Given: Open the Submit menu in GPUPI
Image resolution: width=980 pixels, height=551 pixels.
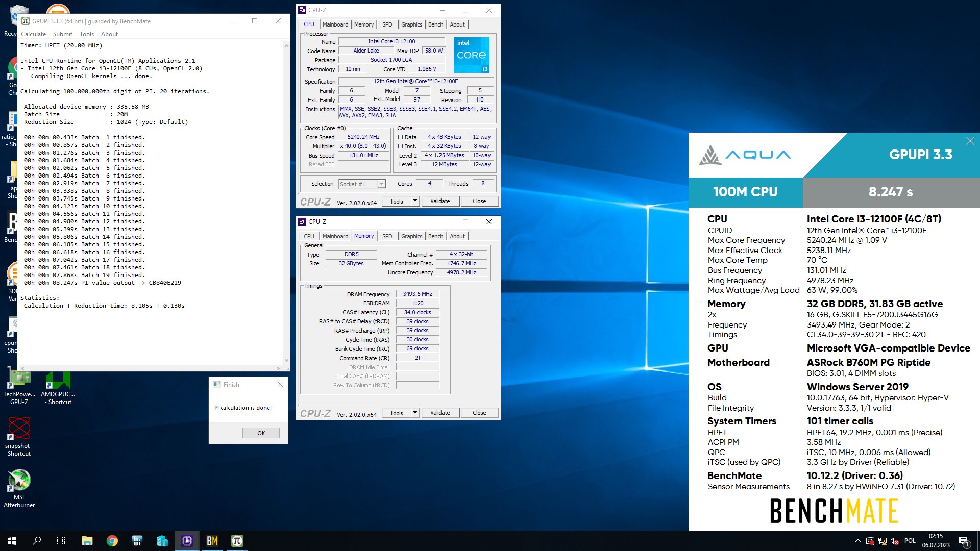Looking at the screenshot, I should 62,34.
